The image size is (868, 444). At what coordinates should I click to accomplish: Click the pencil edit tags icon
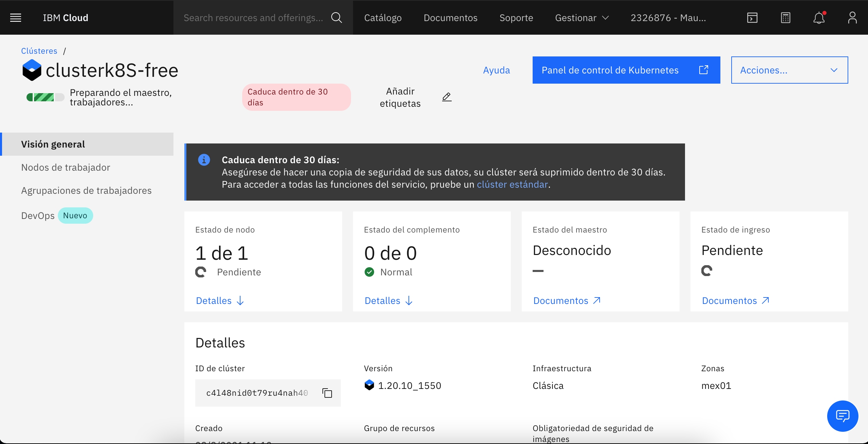click(x=447, y=97)
